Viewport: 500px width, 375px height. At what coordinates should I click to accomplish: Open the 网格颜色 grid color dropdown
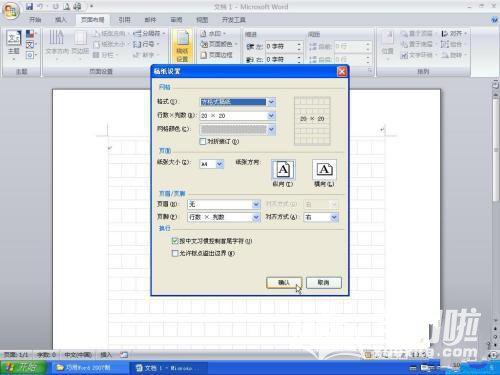271,129
